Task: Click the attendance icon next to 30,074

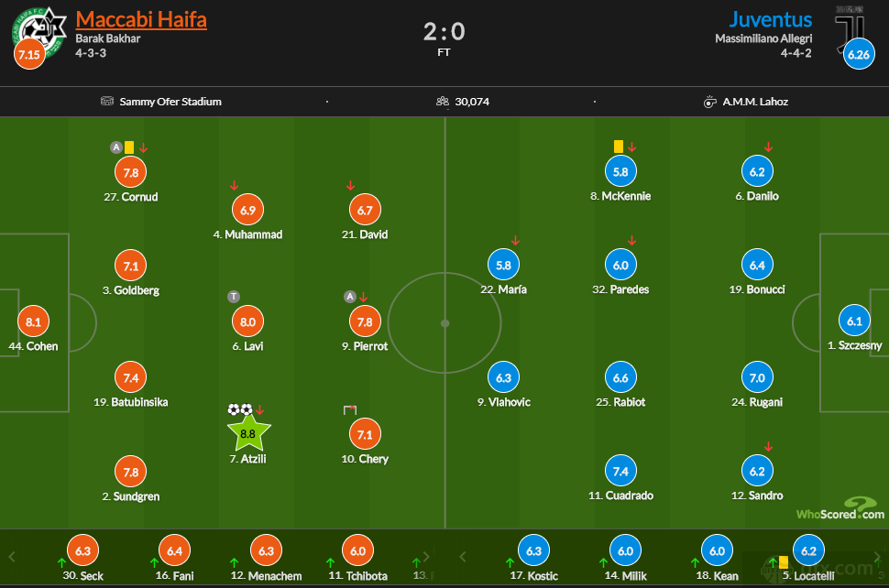Action: [443, 102]
